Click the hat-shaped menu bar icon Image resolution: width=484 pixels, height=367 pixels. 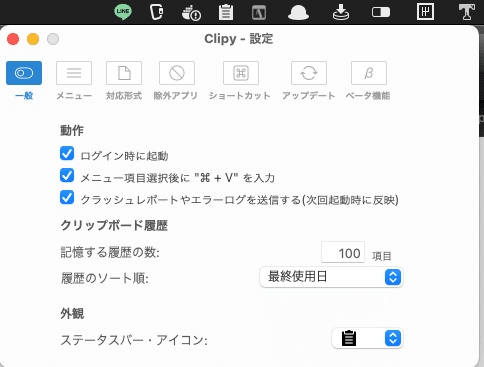point(298,13)
